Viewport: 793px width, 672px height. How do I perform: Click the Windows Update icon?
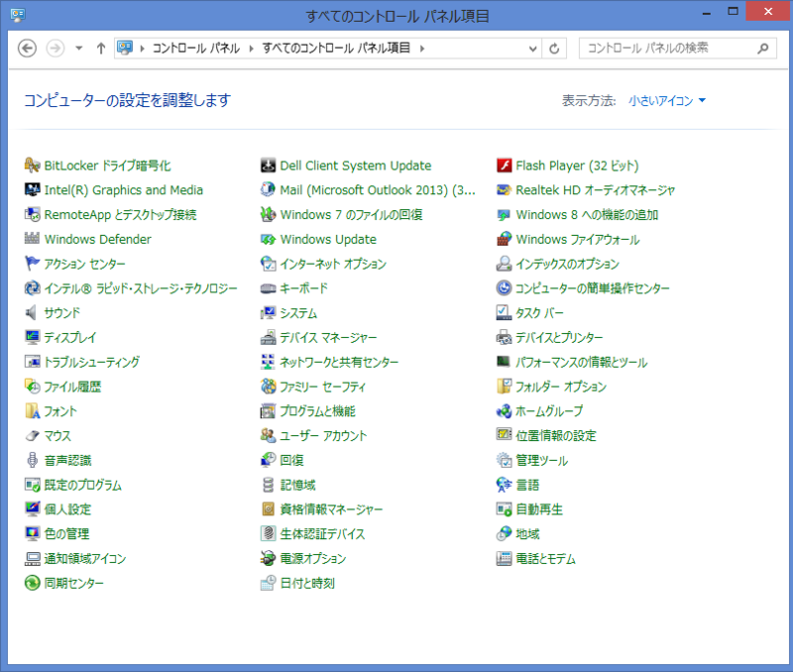point(268,239)
